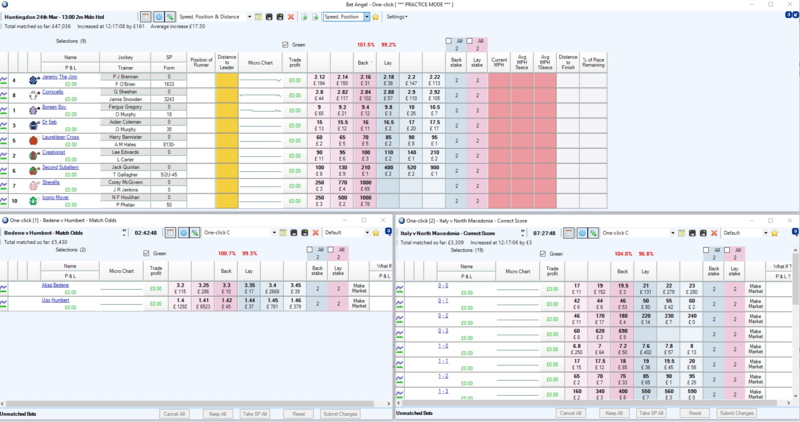
Task: Click red X delete icon in Huntingdon toolbar
Action: (291, 17)
